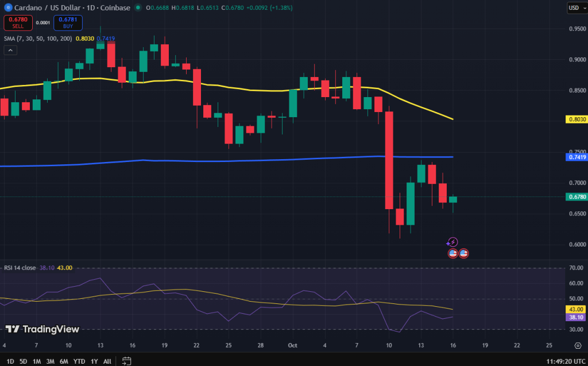Click the red SELL 0.6780 button
The width and height of the screenshot is (588, 366).
click(x=18, y=23)
